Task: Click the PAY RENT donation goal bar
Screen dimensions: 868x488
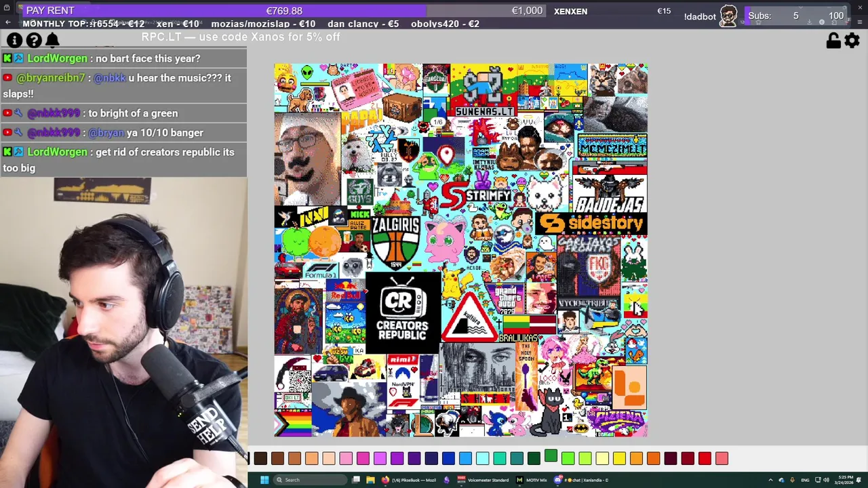Action: point(283,11)
